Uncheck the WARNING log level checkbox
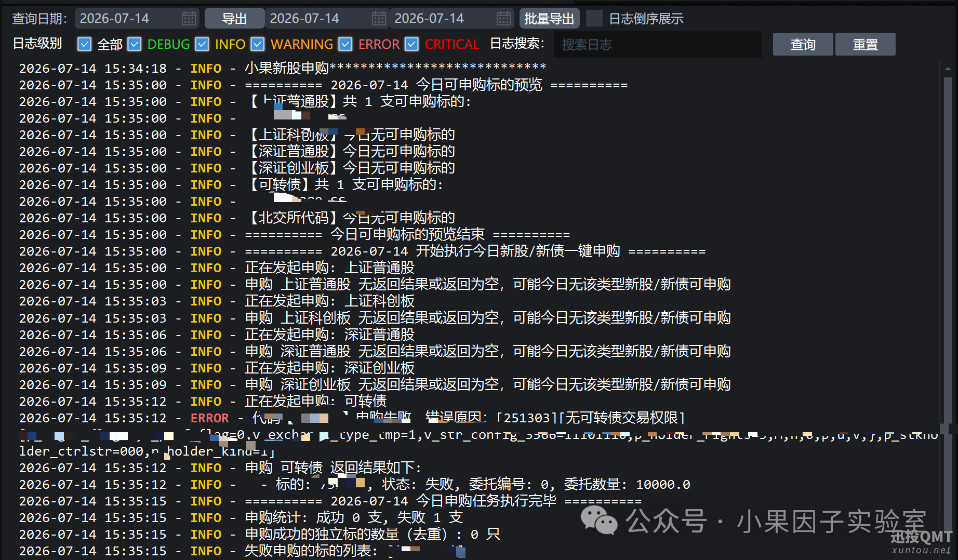This screenshot has width=958, height=560. (258, 44)
